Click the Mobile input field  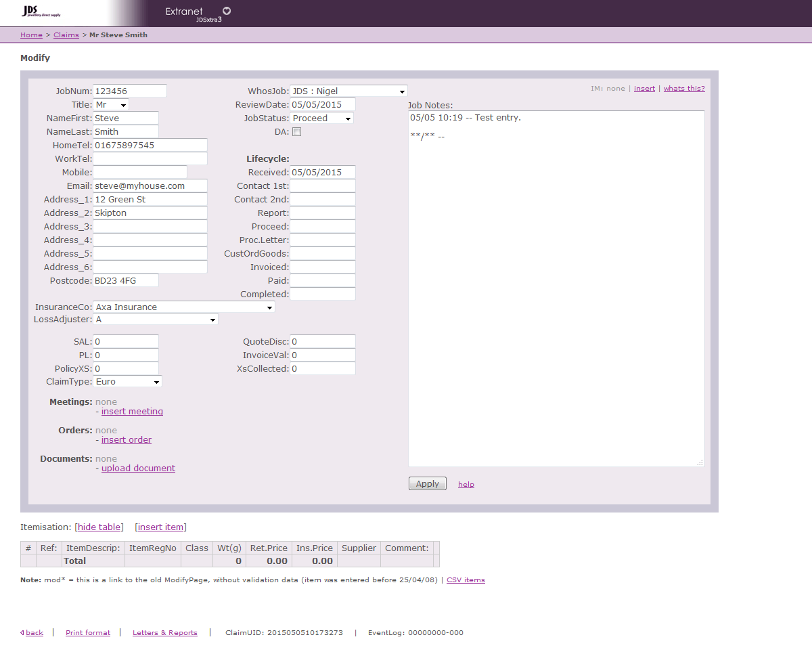pyautogui.click(x=140, y=173)
